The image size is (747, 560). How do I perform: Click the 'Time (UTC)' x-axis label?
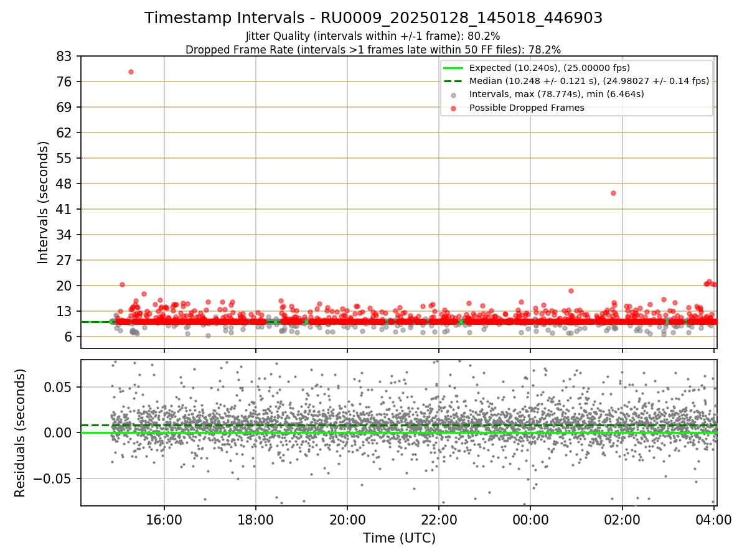[x=399, y=538]
